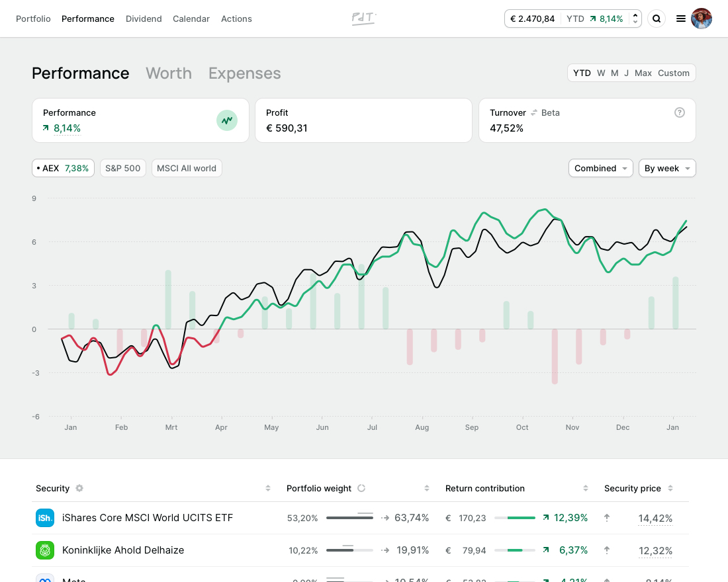The width and height of the screenshot is (728, 582).
Task: Open the Combined dropdown
Action: click(x=600, y=168)
